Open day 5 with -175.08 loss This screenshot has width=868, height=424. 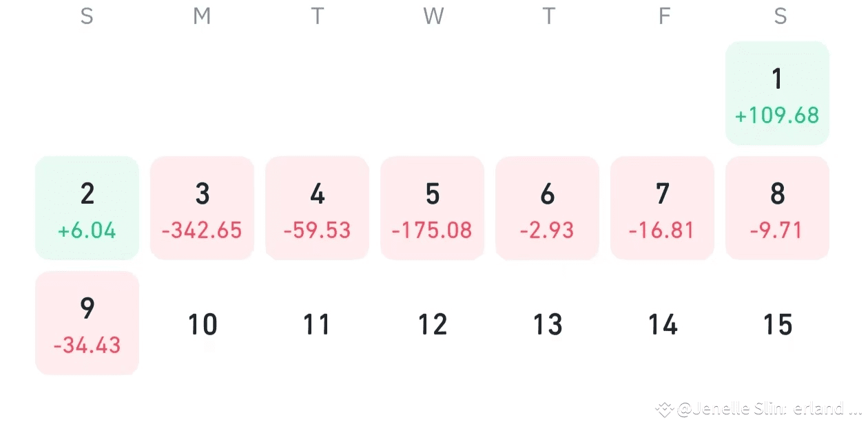pos(432,209)
